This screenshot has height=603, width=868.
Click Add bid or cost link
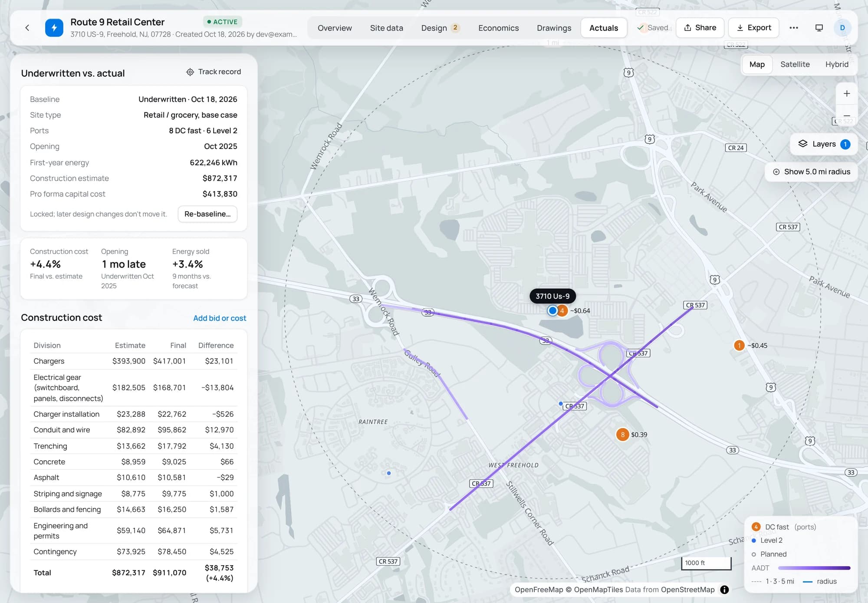tap(220, 318)
